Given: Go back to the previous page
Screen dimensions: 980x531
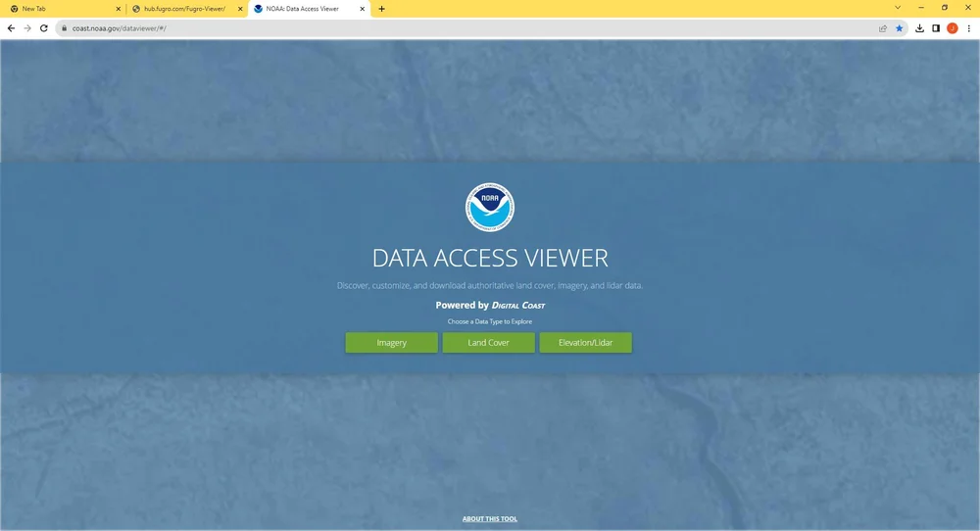Looking at the screenshot, I should click(11, 28).
